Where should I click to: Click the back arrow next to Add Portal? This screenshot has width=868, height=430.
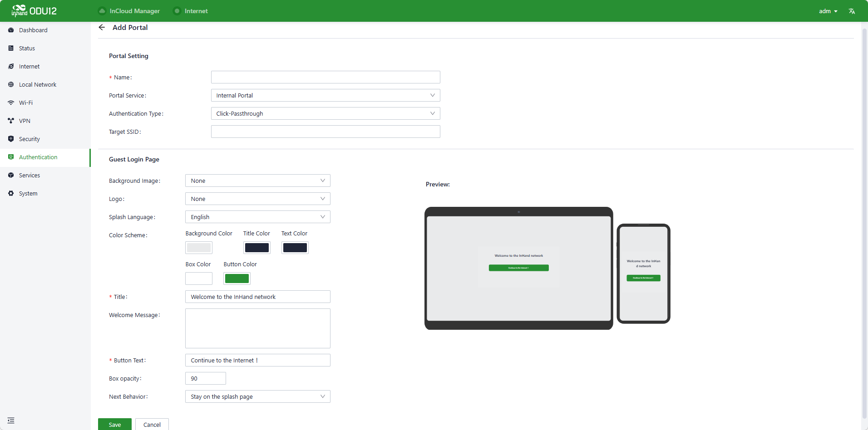[x=102, y=28]
